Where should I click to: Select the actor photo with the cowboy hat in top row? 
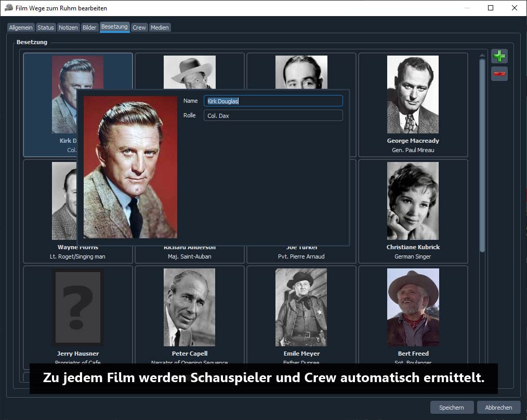coord(190,72)
